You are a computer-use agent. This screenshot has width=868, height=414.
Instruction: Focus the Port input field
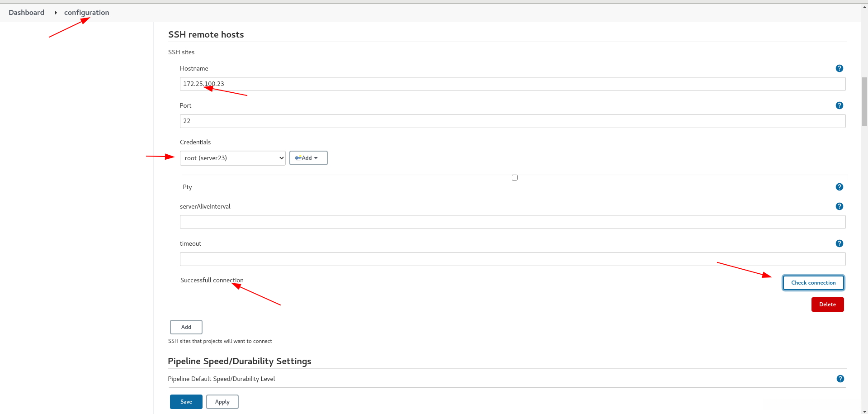pos(512,121)
